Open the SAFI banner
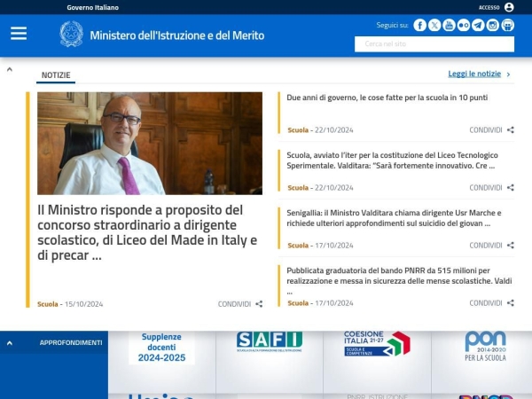Image resolution: width=532 pixels, height=399 pixels. click(270, 341)
